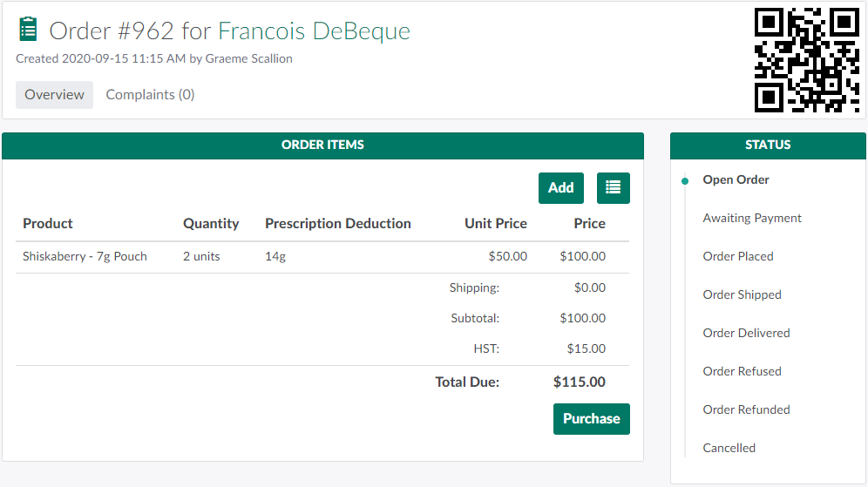The height and width of the screenshot is (487, 868).
Task: Click the Purchase button
Action: (x=591, y=419)
